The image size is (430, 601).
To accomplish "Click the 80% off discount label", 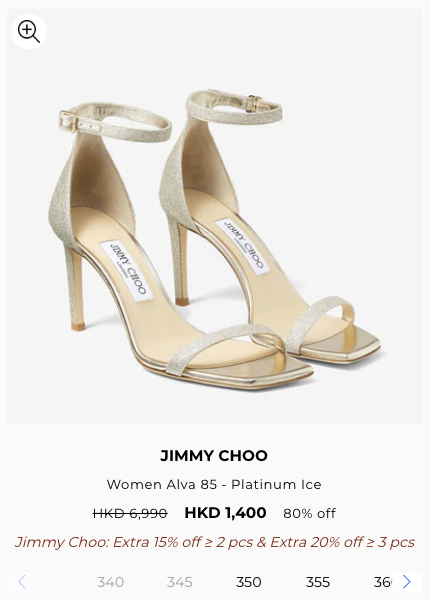I will click(x=309, y=513).
